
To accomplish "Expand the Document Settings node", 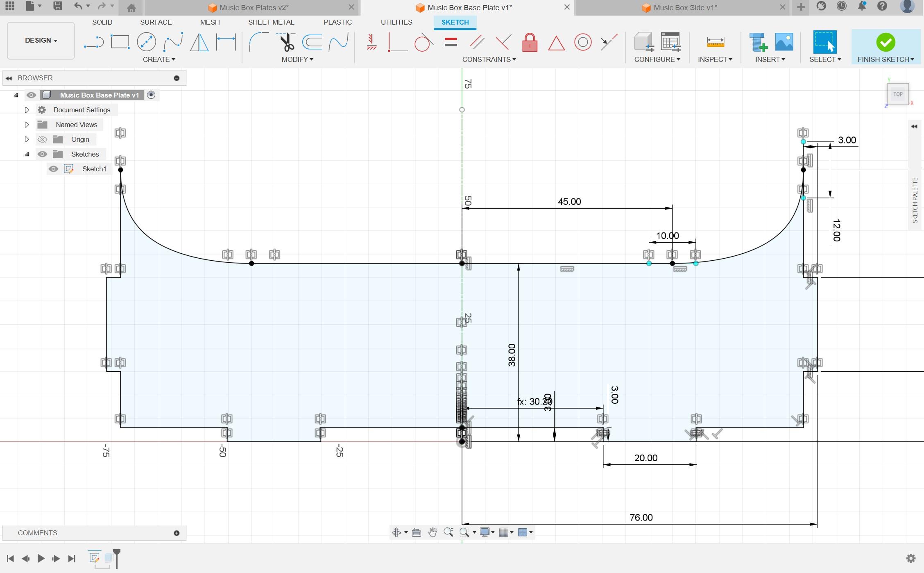I will 27,110.
